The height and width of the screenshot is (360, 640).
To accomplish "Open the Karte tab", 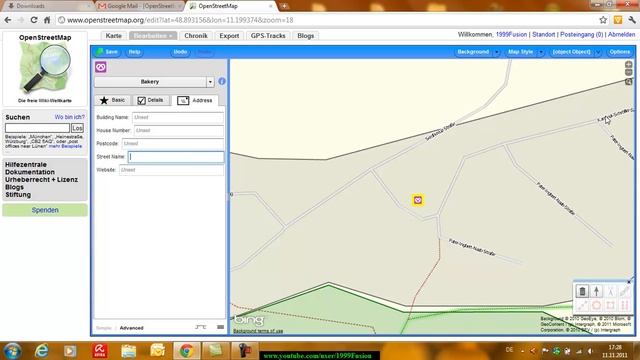I will point(113,36).
